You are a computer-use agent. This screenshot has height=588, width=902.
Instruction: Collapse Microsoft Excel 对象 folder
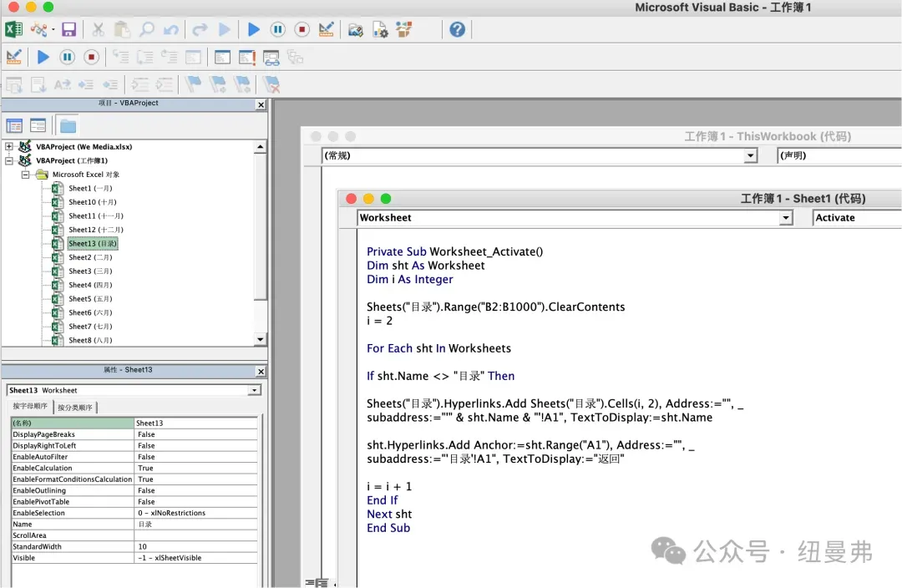tap(25, 175)
